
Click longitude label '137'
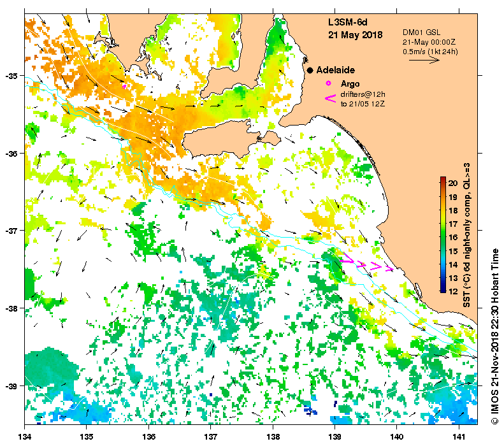point(211,436)
